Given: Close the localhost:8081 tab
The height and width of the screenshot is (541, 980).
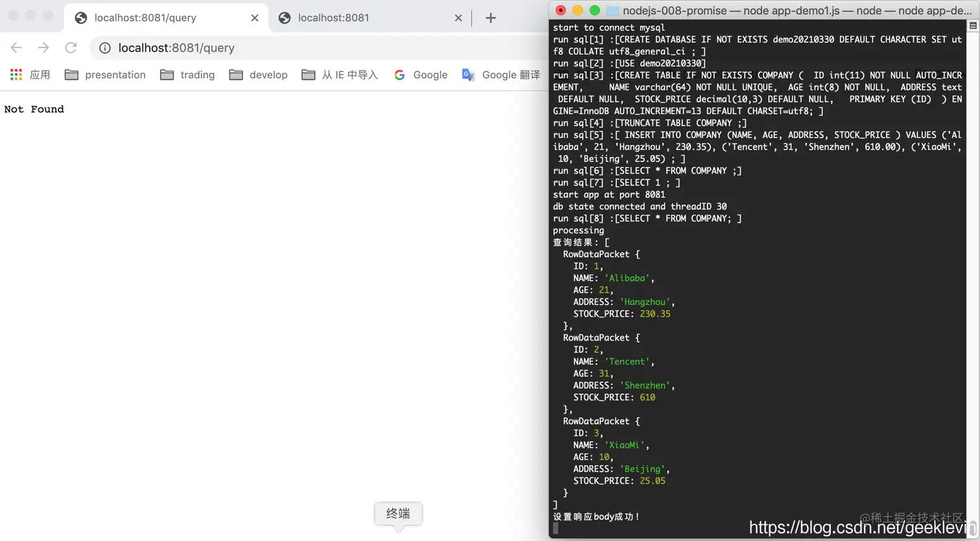Looking at the screenshot, I should tap(458, 18).
